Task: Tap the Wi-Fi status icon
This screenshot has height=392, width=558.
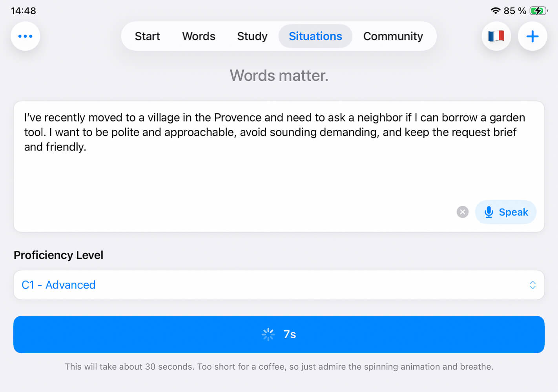Action: point(496,11)
